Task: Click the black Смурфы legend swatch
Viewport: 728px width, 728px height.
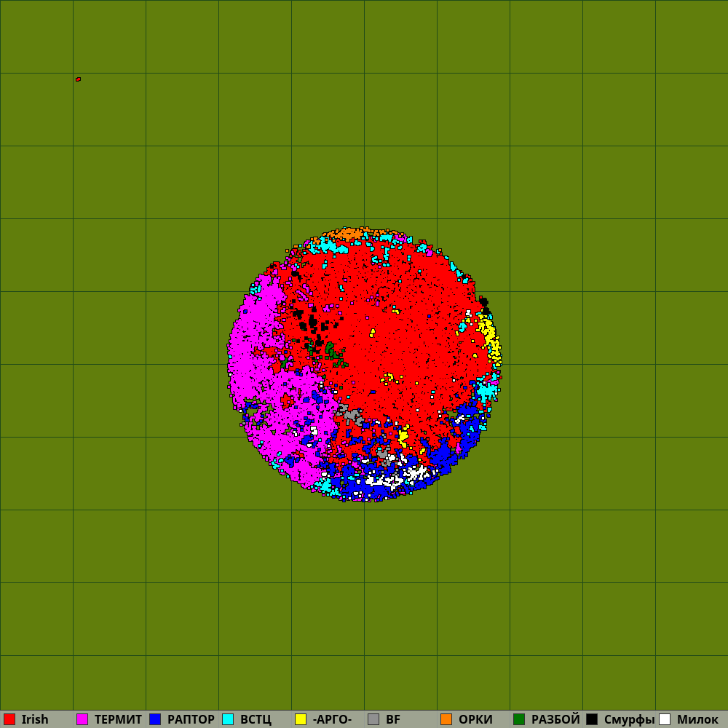Action: click(592, 719)
